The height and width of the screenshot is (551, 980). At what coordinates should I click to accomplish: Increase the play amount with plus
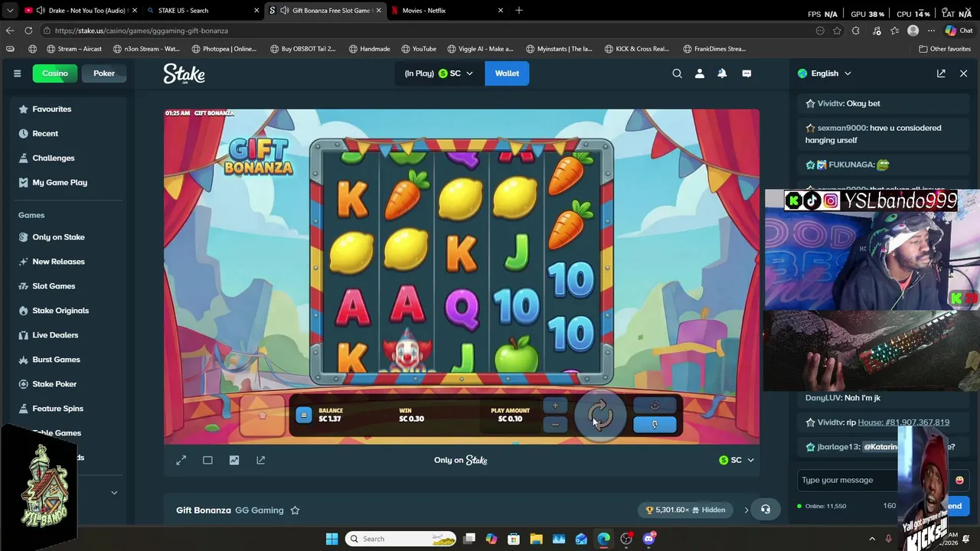coord(555,406)
